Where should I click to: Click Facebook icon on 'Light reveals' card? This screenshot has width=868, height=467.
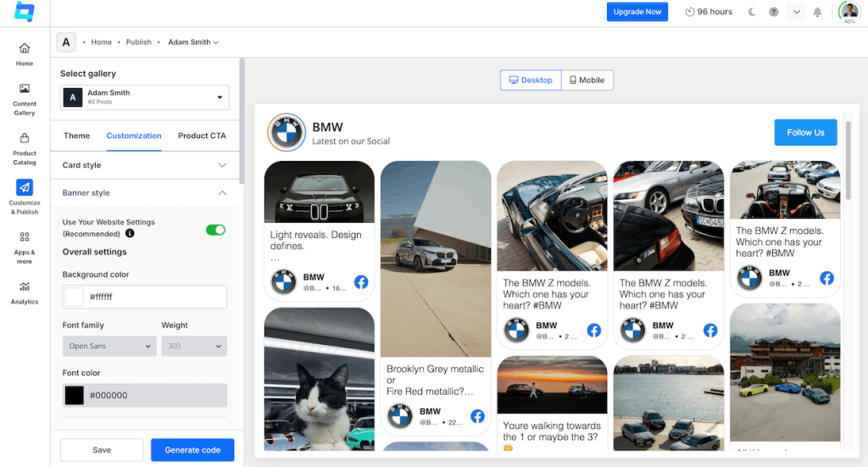(361, 282)
